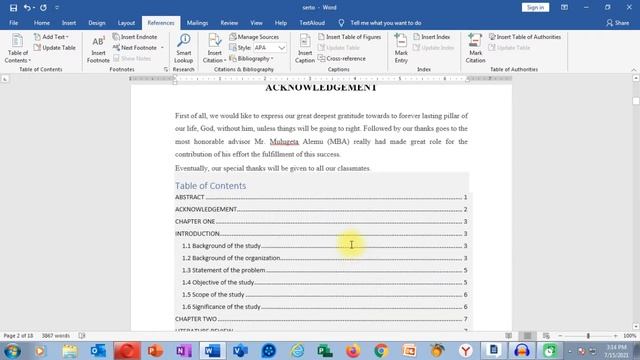
Task: Open the Table of Contents gallery
Action: 17,49
